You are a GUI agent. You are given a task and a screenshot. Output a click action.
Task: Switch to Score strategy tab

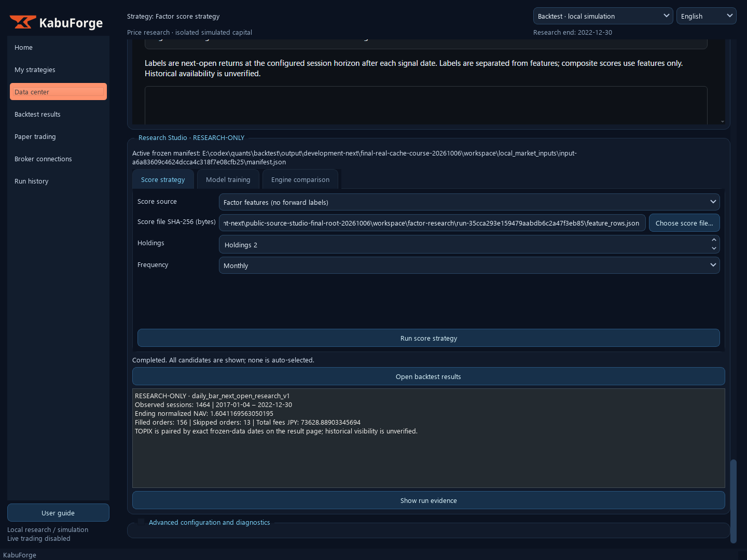pyautogui.click(x=163, y=179)
